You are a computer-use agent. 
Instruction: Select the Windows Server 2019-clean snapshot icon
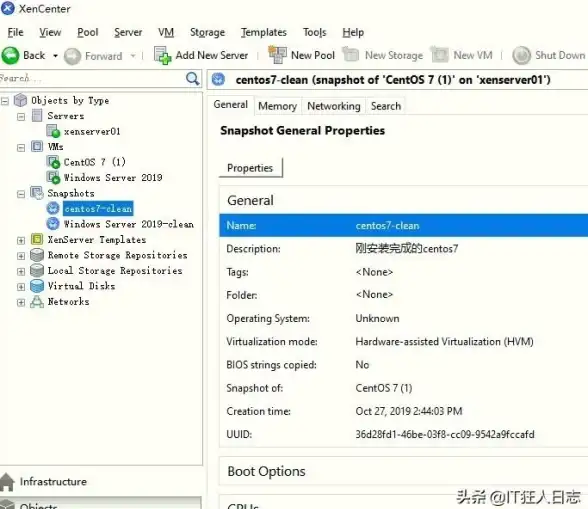[53, 224]
